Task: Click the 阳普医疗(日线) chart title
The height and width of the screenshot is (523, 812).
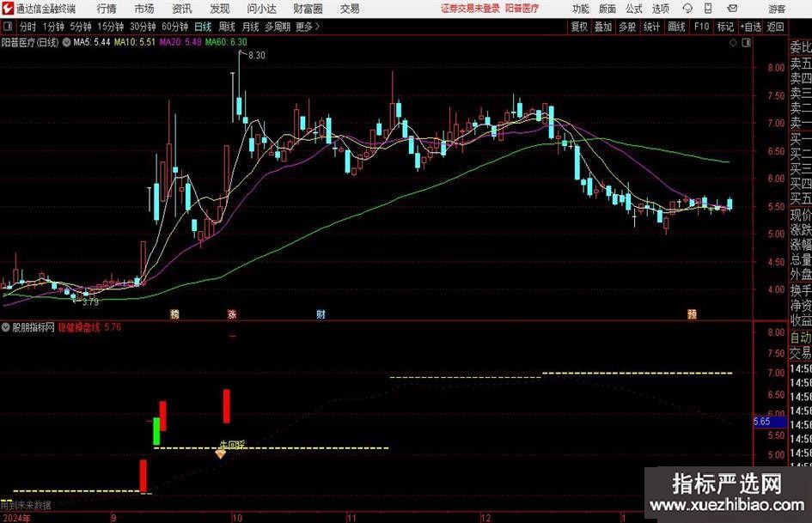Action: [30, 42]
